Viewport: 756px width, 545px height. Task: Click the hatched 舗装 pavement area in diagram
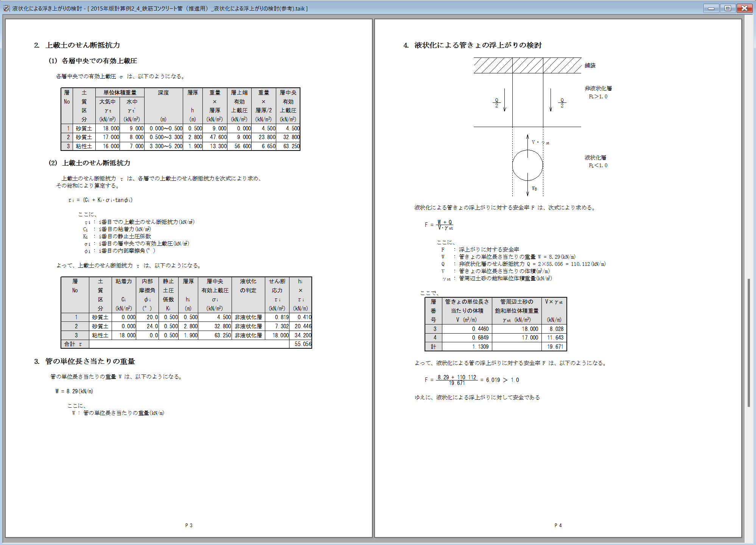click(x=527, y=65)
